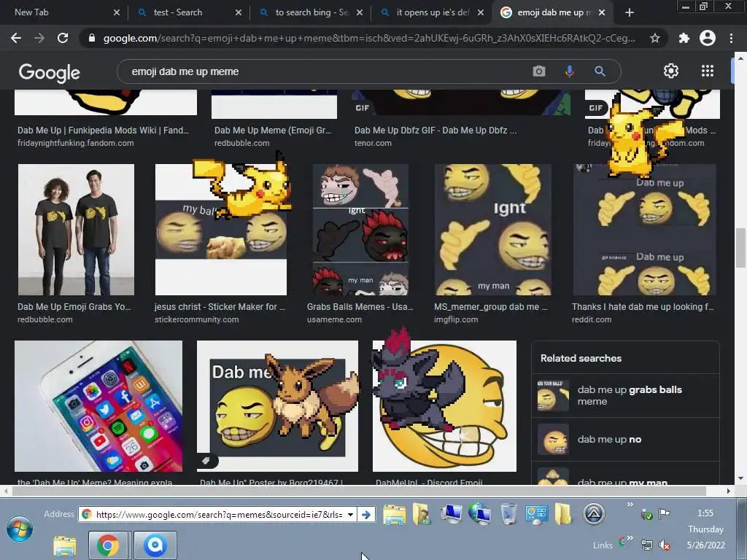Reload the current Chrome page
Viewport: 747px width, 560px height.
(x=63, y=38)
